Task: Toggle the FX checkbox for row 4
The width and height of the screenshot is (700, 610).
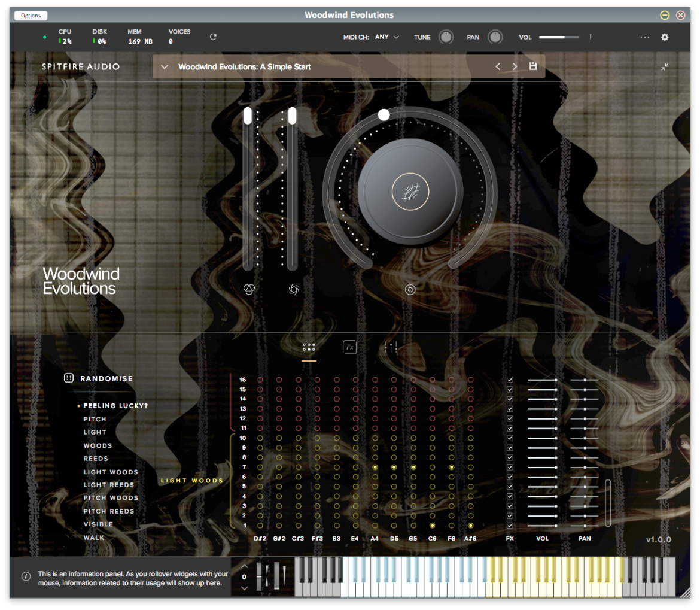Action: point(510,496)
